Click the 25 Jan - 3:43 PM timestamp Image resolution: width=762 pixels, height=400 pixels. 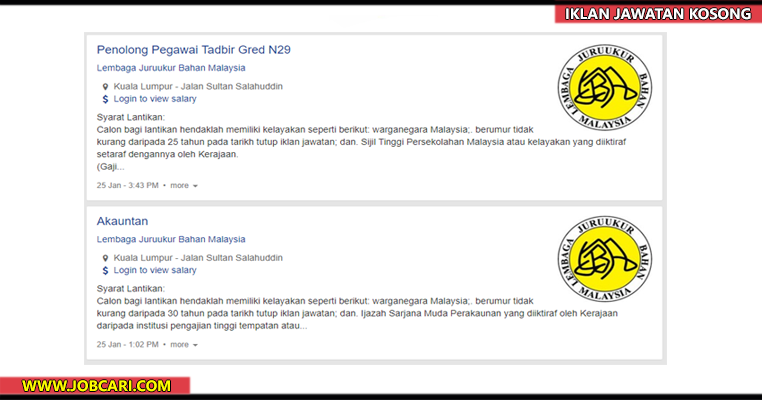[127, 186]
